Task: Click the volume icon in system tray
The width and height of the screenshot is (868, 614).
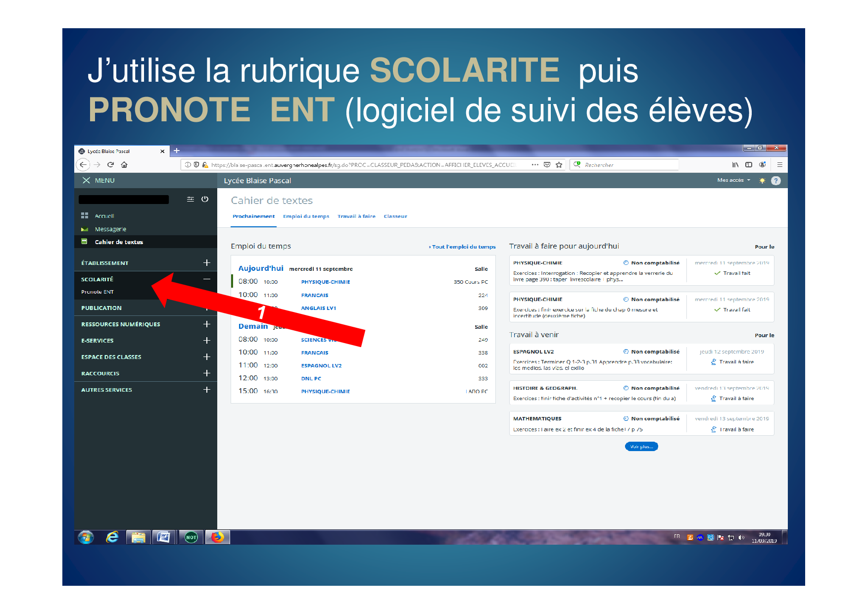Action: [x=741, y=537]
